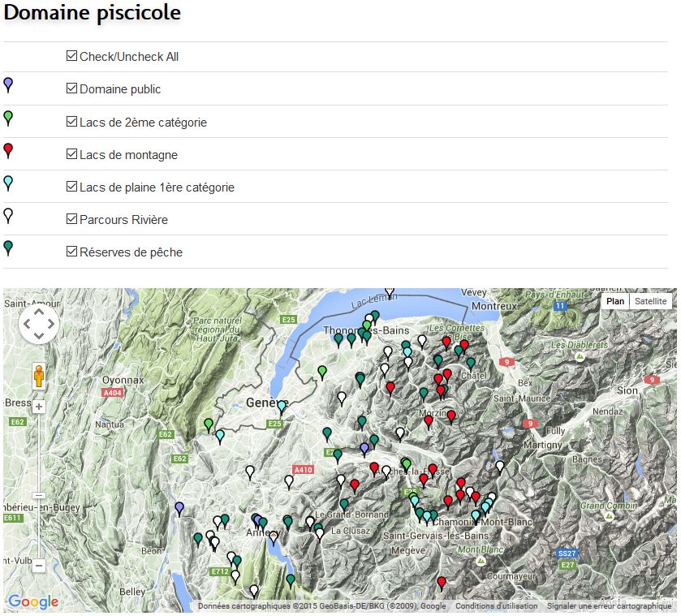Uncheck the Domaine public checkbox

click(71, 88)
